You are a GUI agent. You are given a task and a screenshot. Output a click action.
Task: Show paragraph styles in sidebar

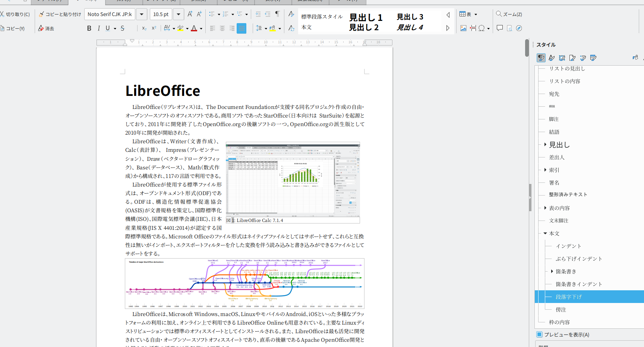541,58
